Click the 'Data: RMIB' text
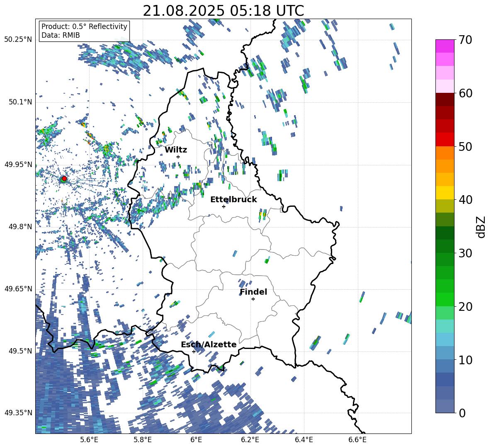This screenshot has height=448, width=491. coord(61,35)
